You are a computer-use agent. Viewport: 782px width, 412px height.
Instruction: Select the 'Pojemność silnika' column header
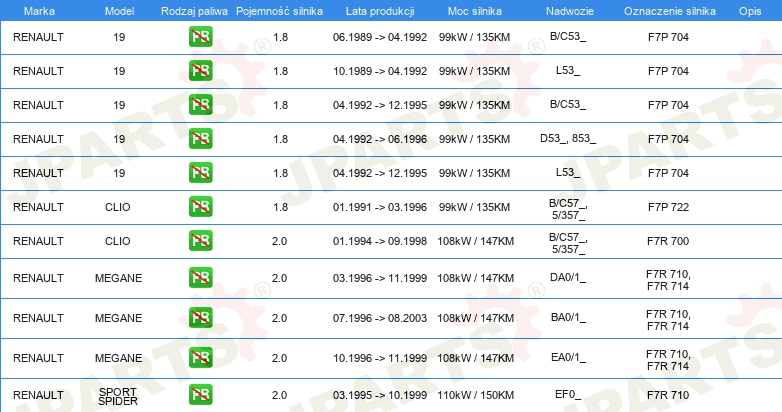279,11
